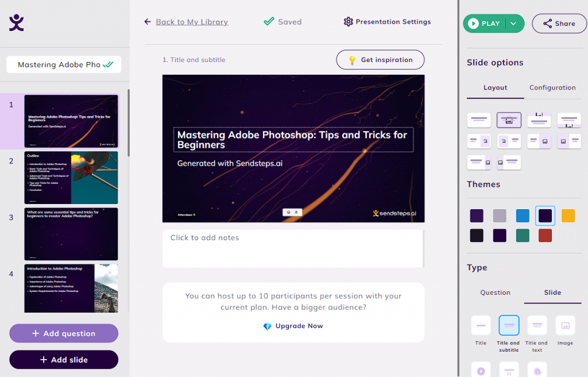Select the quote slide type icon
Viewport: 588px width, 377px height.
pos(509,370)
